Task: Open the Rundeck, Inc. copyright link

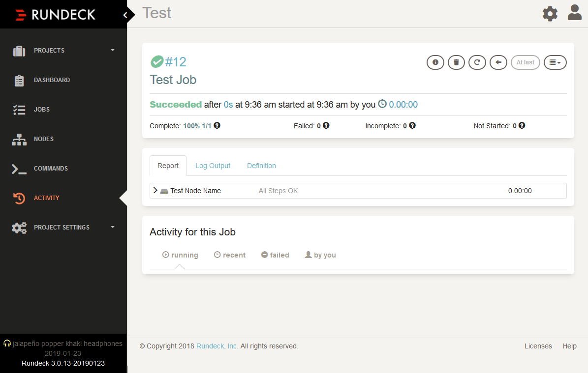Action: coord(217,346)
